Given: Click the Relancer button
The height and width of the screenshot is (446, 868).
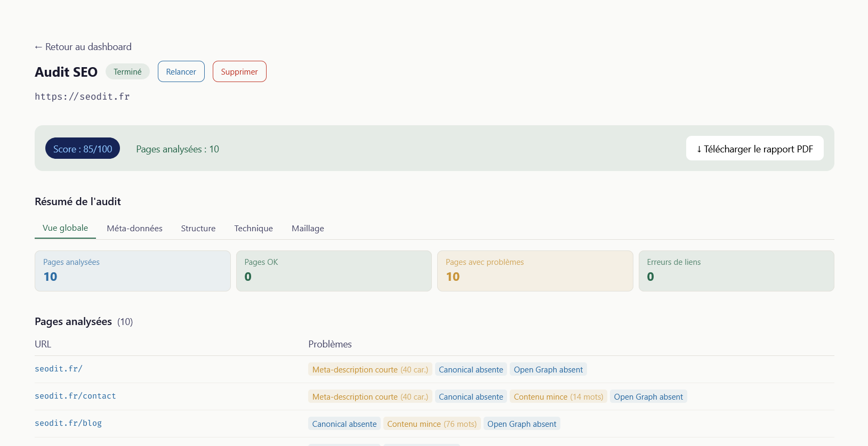Looking at the screenshot, I should click(x=181, y=71).
